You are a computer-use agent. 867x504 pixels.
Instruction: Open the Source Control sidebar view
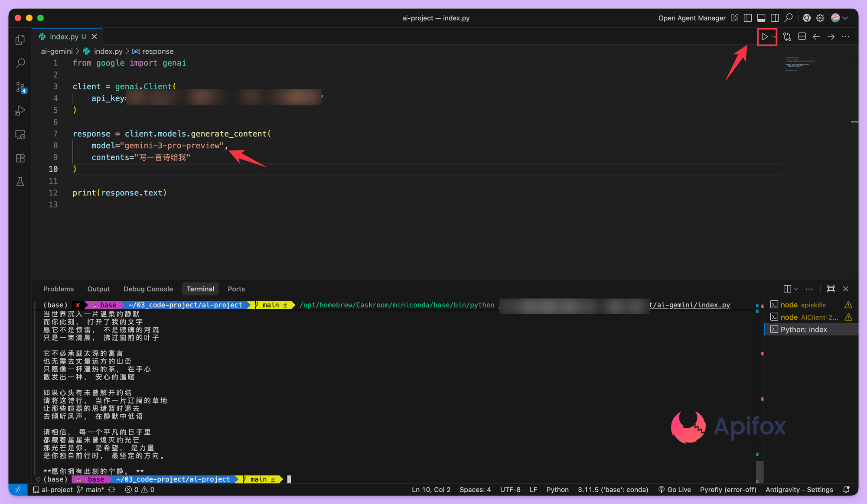[x=20, y=87]
